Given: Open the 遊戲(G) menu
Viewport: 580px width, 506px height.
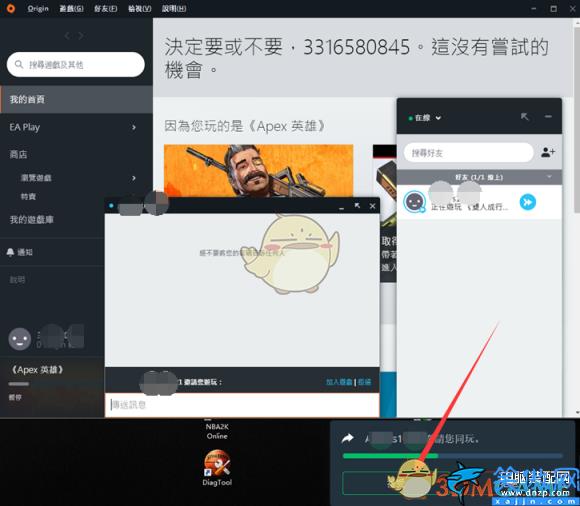Looking at the screenshot, I should pyautogui.click(x=71, y=9).
